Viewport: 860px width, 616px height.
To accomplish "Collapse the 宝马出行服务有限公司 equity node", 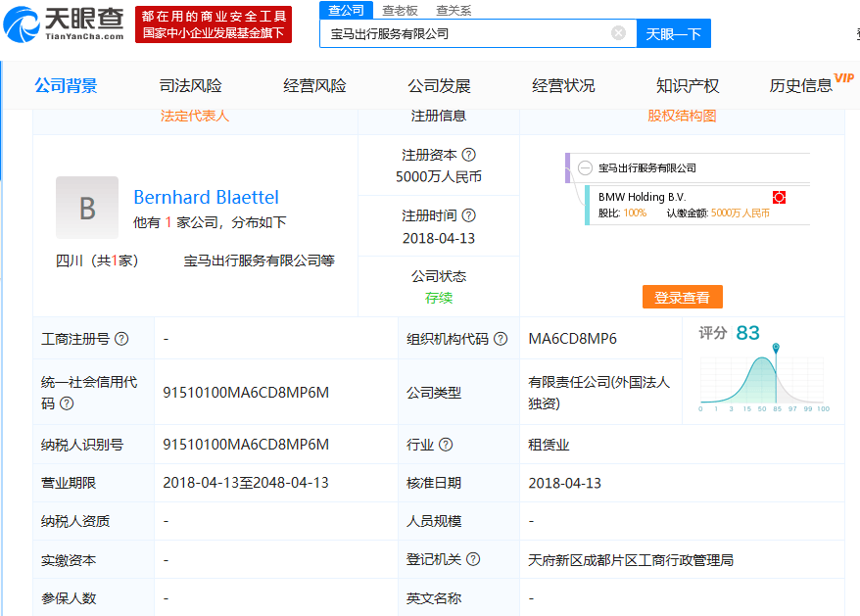I will 585,168.
